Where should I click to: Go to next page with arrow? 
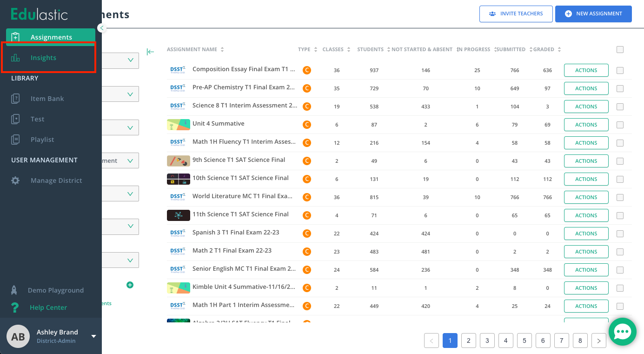click(x=599, y=341)
